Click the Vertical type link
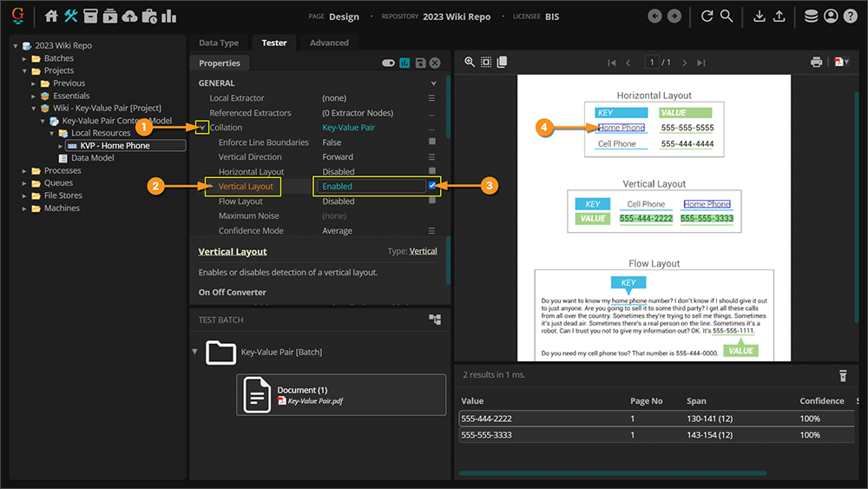This screenshot has width=868, height=489. pos(423,252)
